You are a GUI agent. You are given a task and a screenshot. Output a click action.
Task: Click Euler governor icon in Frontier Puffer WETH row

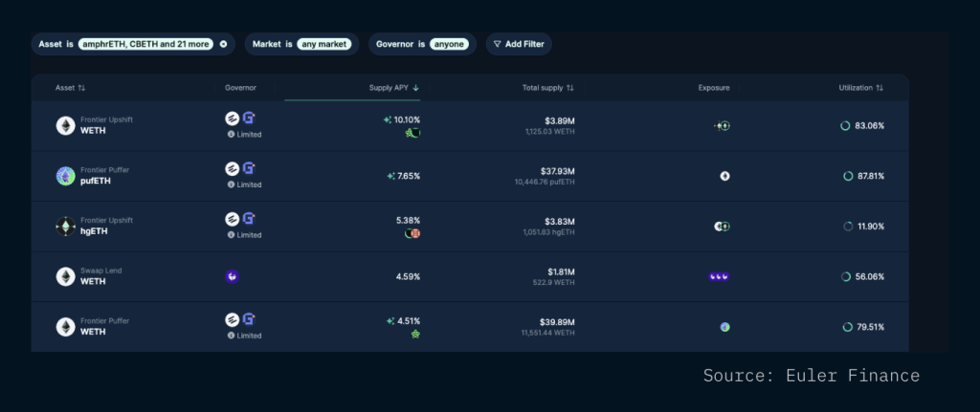pyautogui.click(x=232, y=320)
